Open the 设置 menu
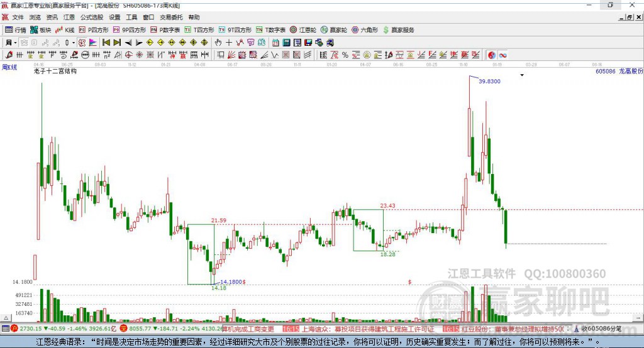The height and width of the screenshot is (348, 644). tap(114, 17)
